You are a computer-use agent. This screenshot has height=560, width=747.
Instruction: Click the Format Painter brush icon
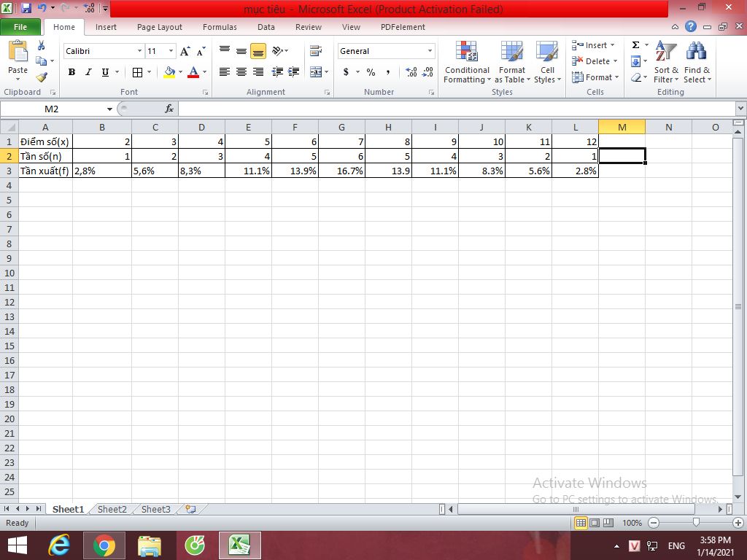click(42, 77)
